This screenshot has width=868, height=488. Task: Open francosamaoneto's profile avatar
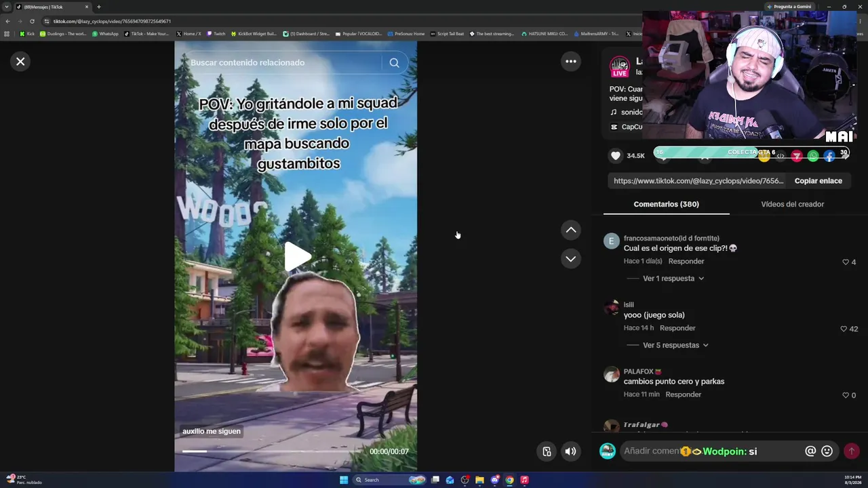tap(612, 241)
